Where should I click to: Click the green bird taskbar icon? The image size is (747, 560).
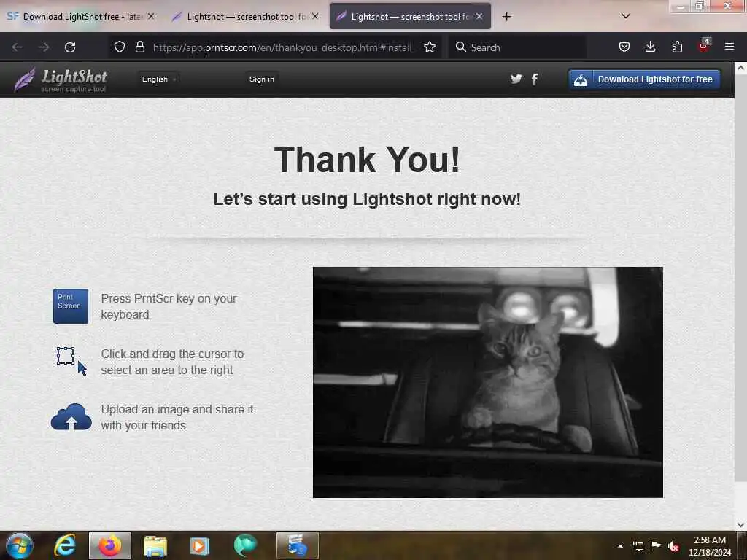[x=245, y=545]
